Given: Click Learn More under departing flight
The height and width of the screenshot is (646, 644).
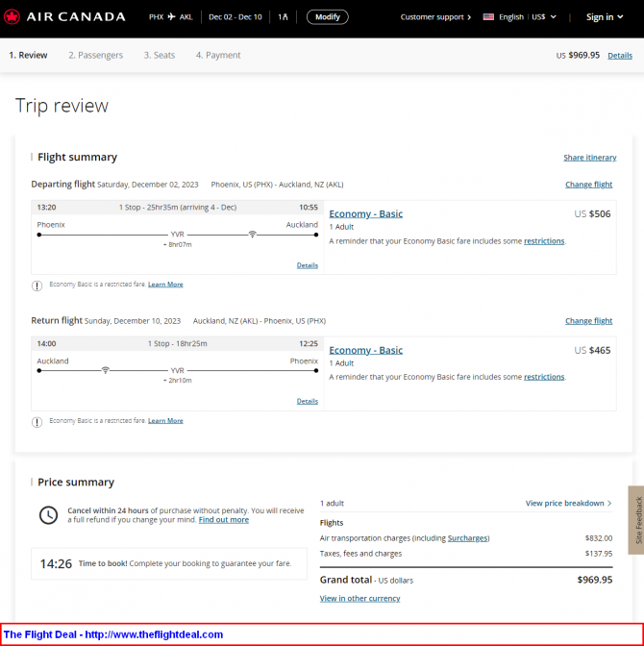Looking at the screenshot, I should click(165, 285).
